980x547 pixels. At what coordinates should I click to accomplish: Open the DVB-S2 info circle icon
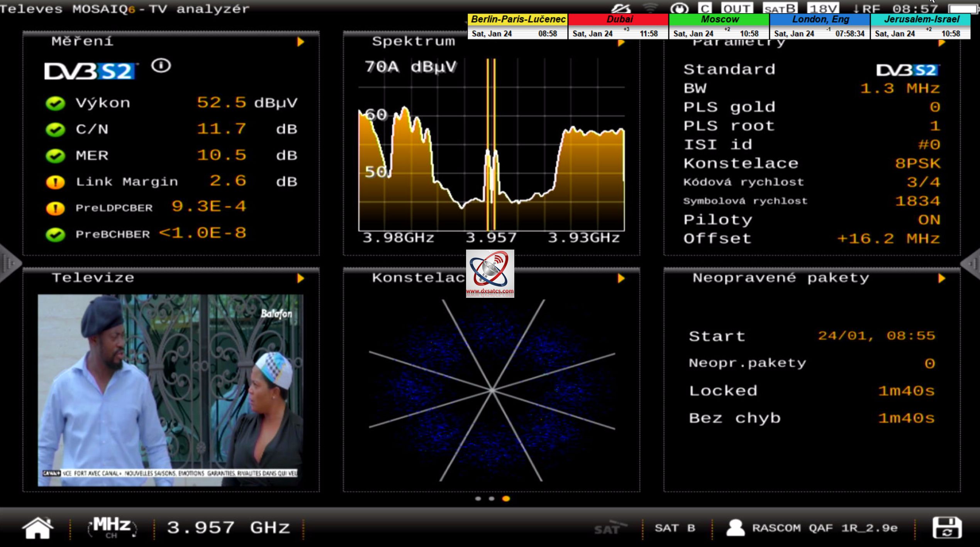[x=161, y=66]
